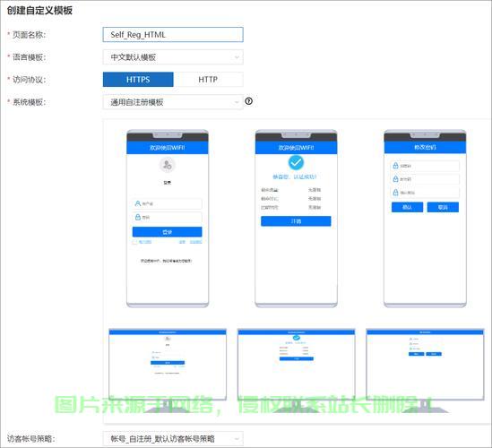Click the second password field in the change password preview
The width and height of the screenshot is (492, 448).
pyautogui.click(x=425, y=179)
